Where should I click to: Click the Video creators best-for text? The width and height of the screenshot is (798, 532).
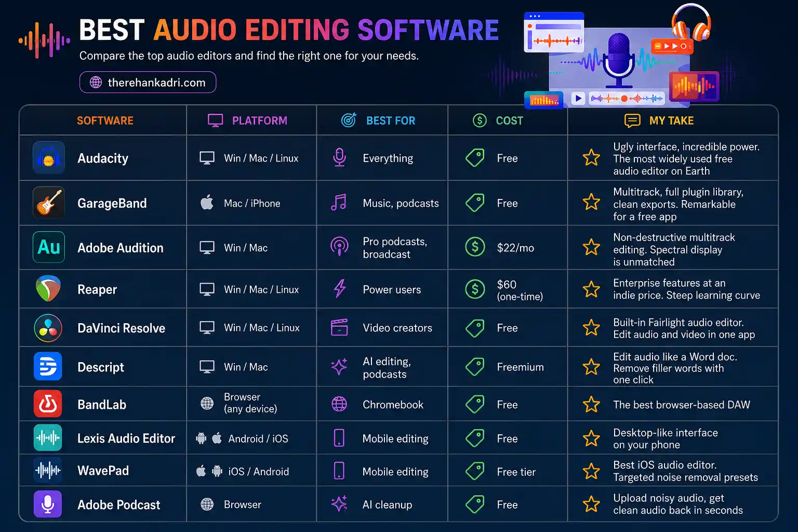coord(397,328)
